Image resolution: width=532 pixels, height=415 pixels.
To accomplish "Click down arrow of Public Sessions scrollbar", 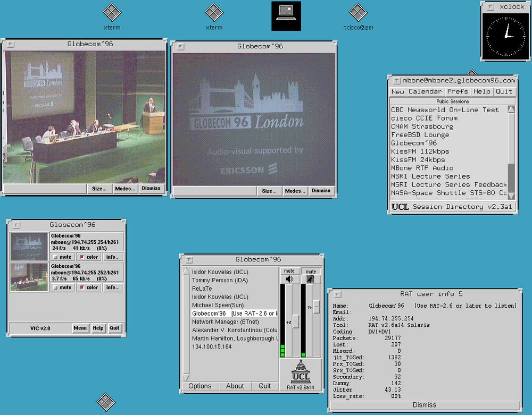I will click(511, 196).
